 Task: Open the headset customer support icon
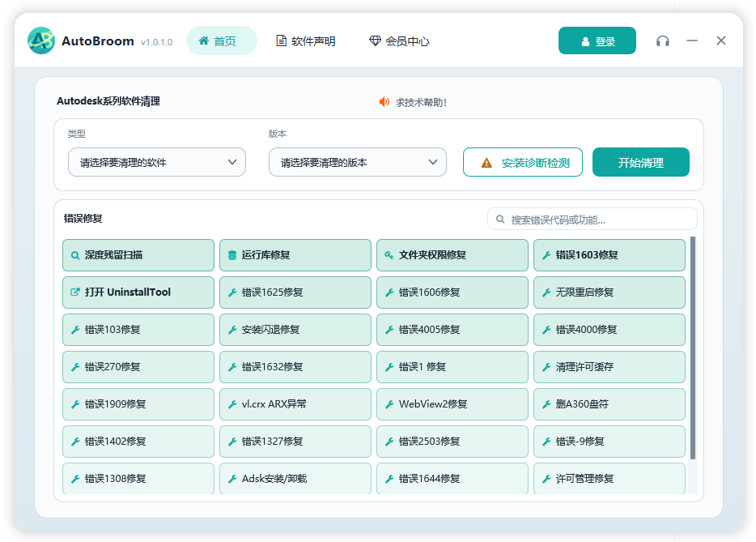662,41
